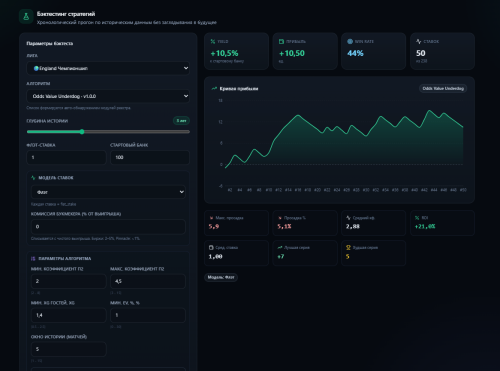
Task: Click the pulse icon in Средний кф. card
Action: [x=348, y=218]
